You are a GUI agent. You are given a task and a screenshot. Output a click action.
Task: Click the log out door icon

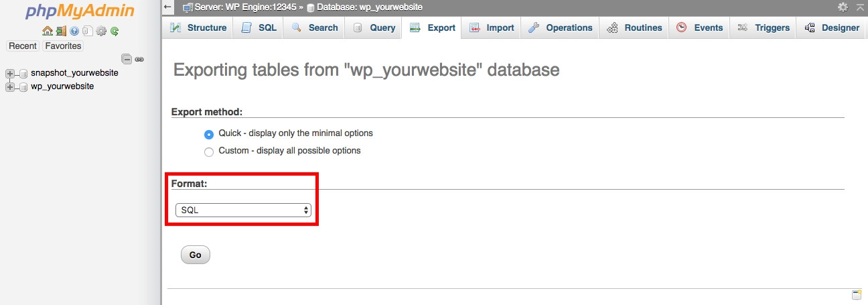tap(61, 31)
